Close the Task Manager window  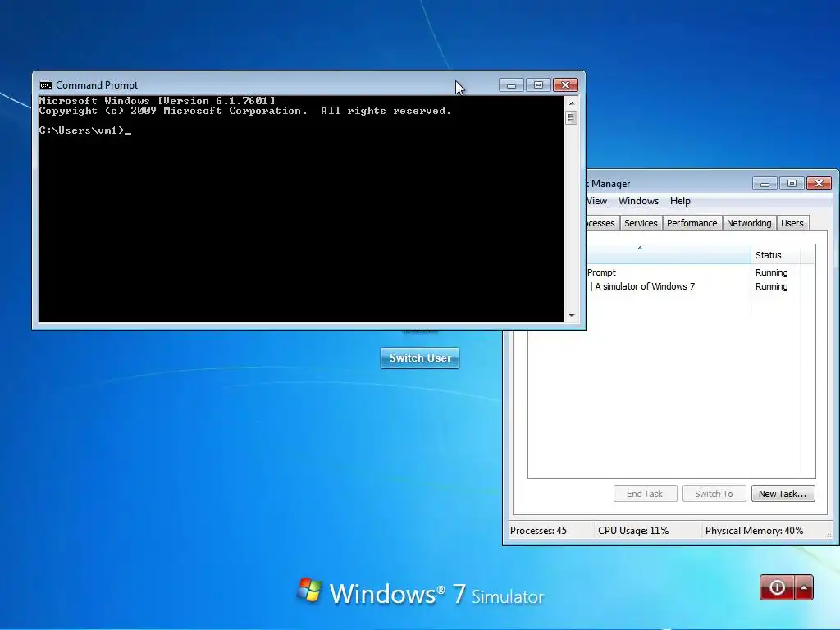click(819, 184)
